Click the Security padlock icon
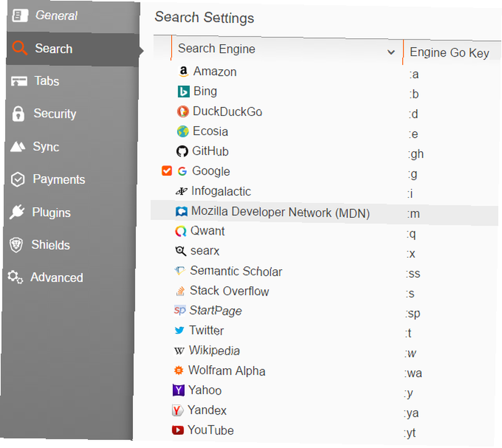This screenshot has height=448, width=502. (x=18, y=114)
